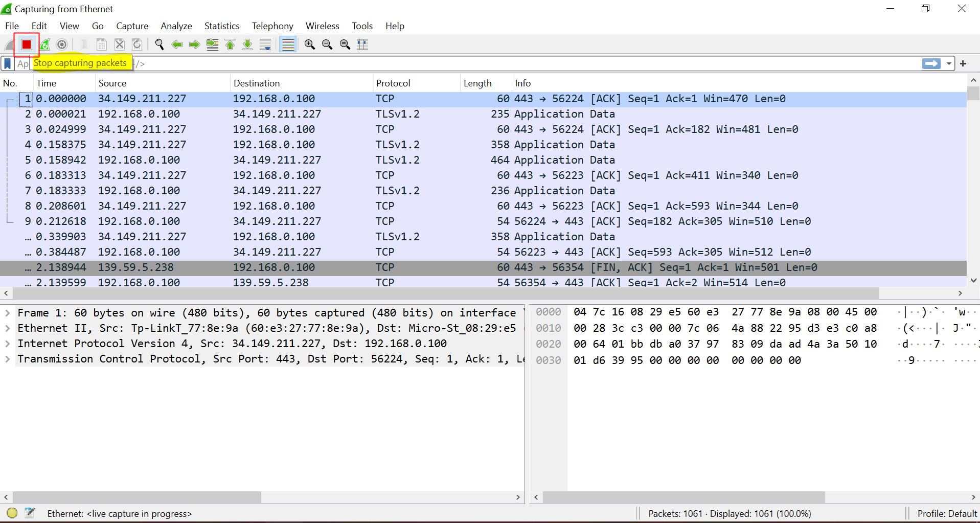980x523 pixels.
Task: Stop capturing packets with red square button
Action: pos(27,45)
